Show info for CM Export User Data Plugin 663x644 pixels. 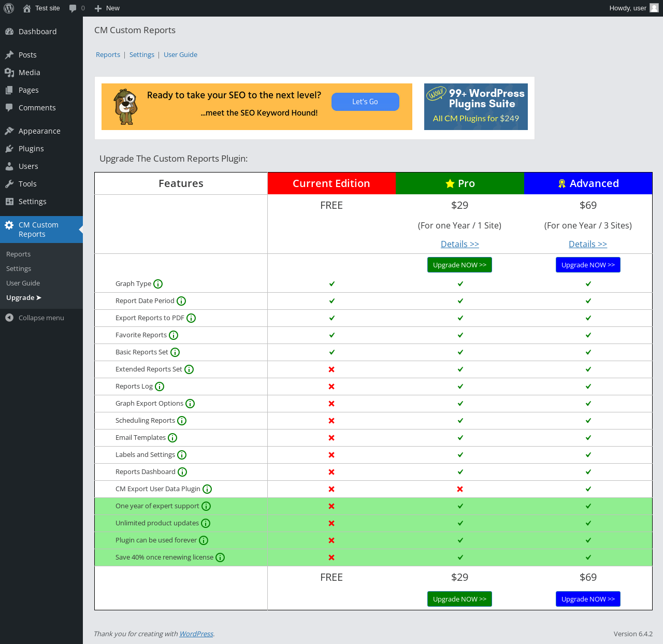click(x=207, y=489)
